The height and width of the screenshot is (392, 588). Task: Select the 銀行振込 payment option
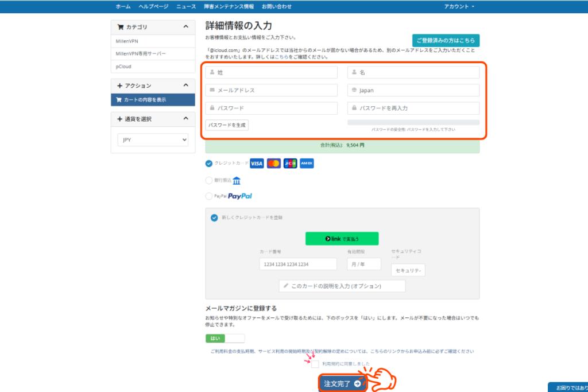(x=208, y=180)
